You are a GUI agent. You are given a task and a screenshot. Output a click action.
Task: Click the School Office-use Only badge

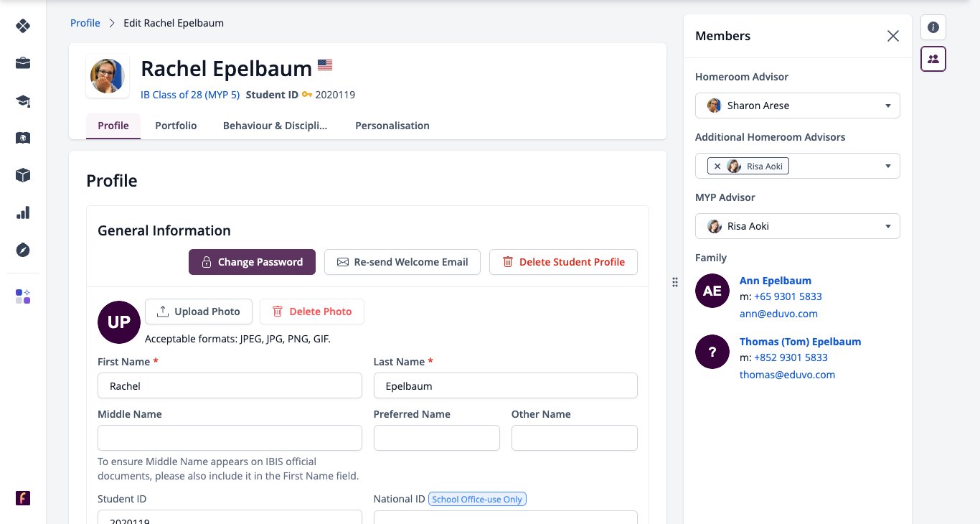click(x=477, y=499)
